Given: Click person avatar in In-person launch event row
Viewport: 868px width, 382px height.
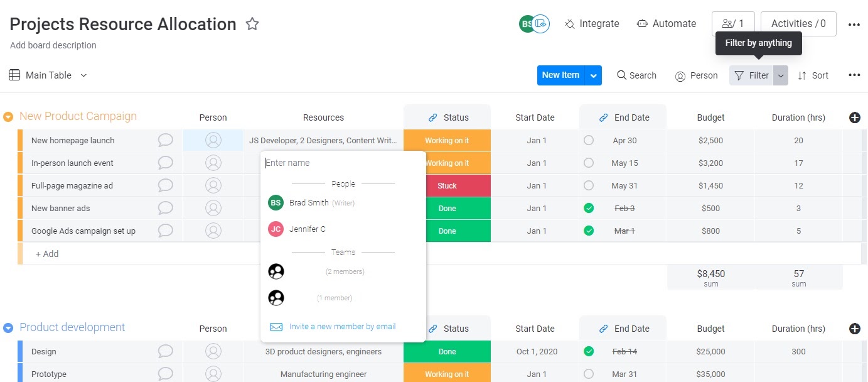Looking at the screenshot, I should click(x=213, y=163).
